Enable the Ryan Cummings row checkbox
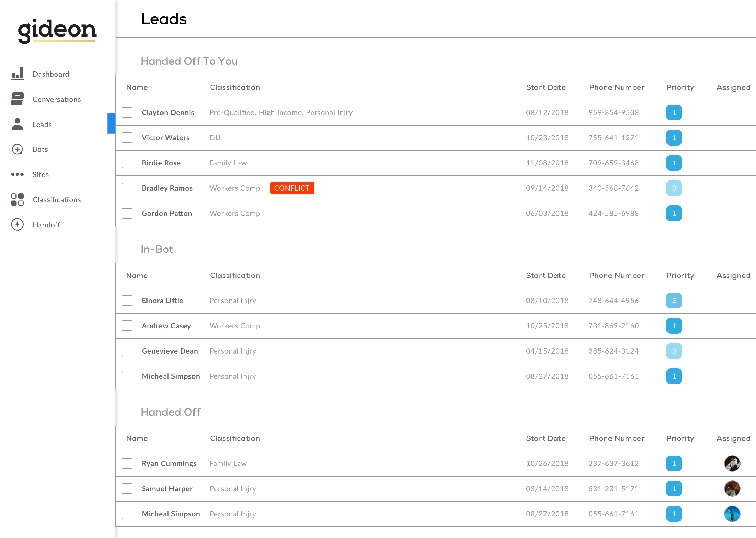Image resolution: width=756 pixels, height=538 pixels. point(127,463)
